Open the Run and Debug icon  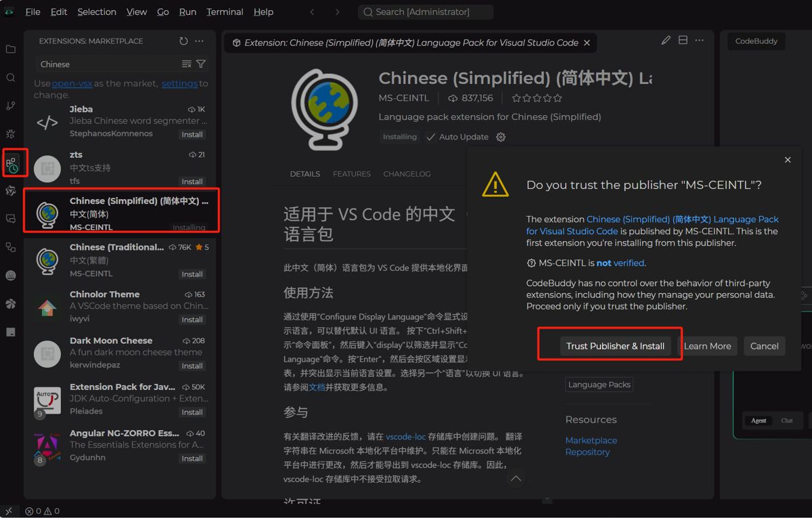(11, 134)
